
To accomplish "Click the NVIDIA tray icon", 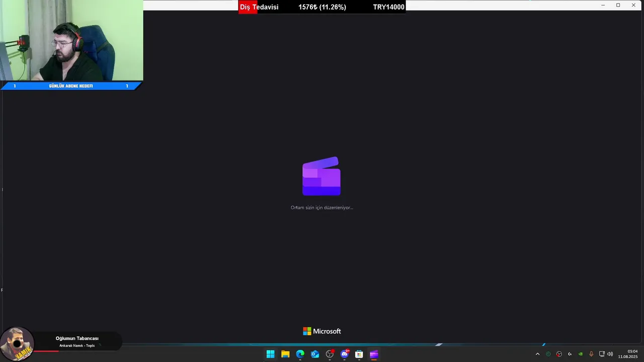I will (580, 354).
